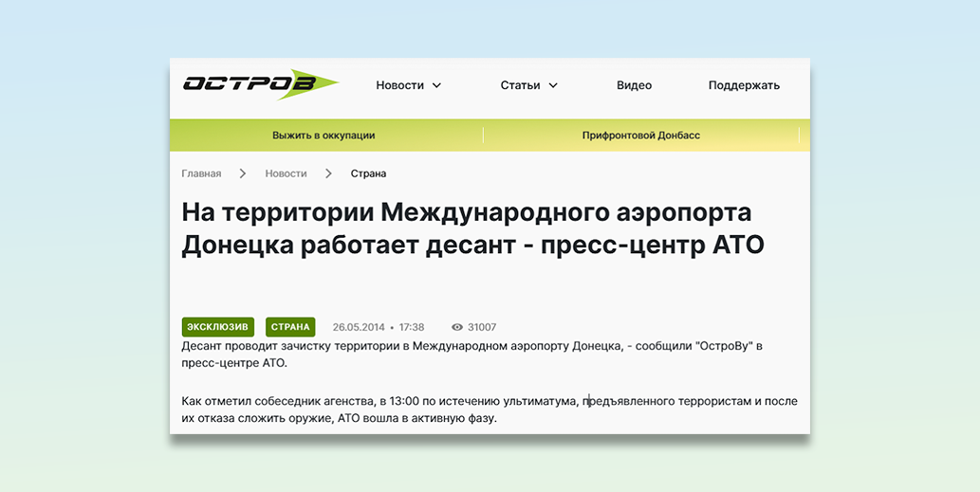Click the Страна breadcrumb item
The image size is (980, 492).
[x=368, y=173]
